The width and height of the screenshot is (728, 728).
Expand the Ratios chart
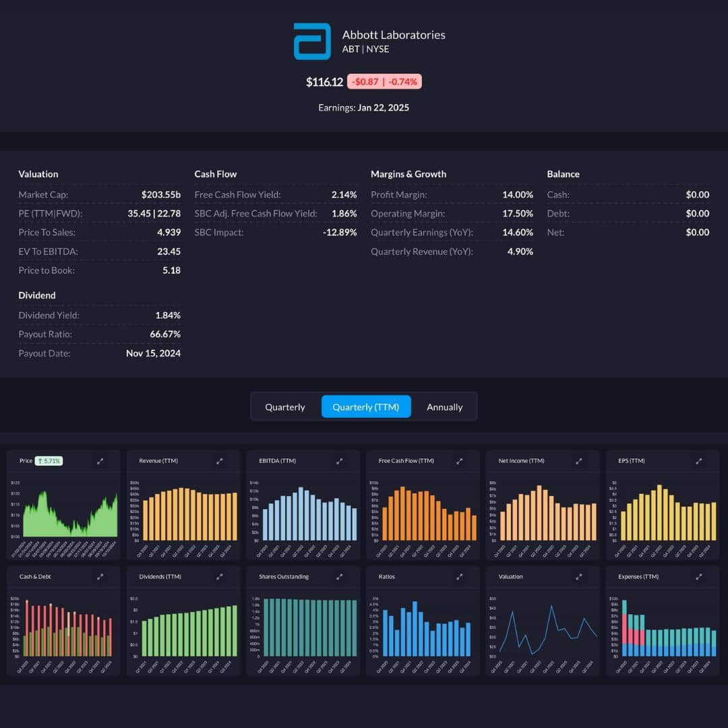tap(459, 576)
